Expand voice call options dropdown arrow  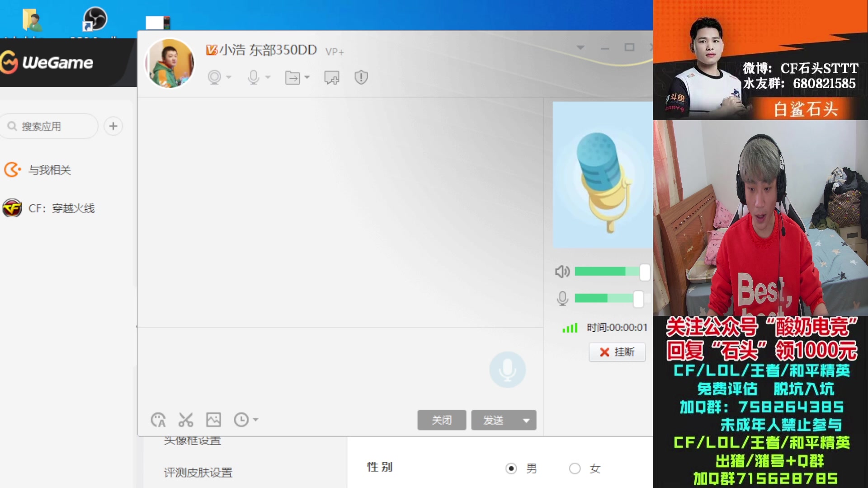point(268,77)
